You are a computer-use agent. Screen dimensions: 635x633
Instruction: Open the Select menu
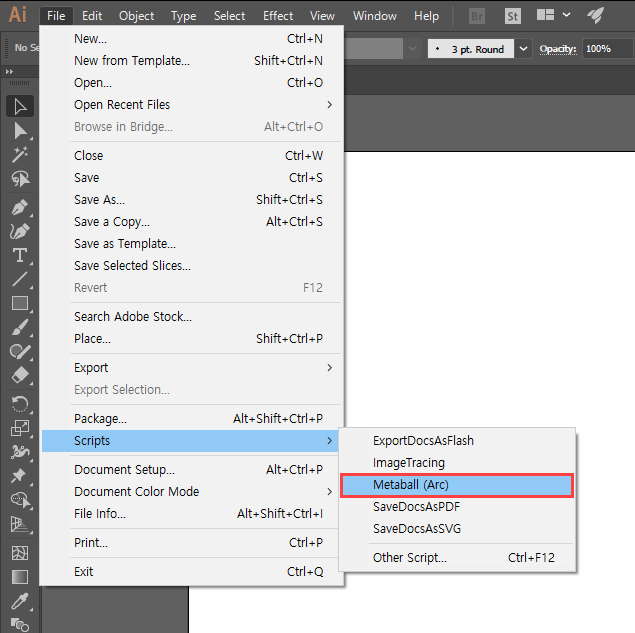pyautogui.click(x=229, y=16)
